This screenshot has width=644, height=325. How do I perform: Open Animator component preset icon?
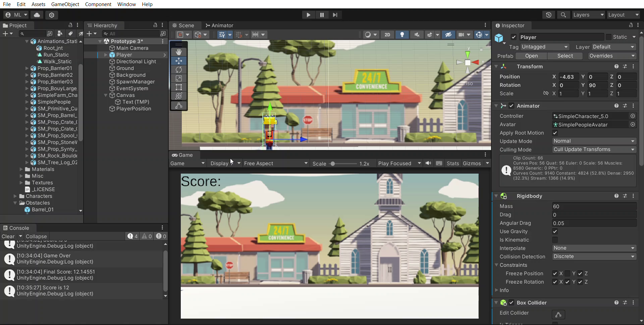625,106
